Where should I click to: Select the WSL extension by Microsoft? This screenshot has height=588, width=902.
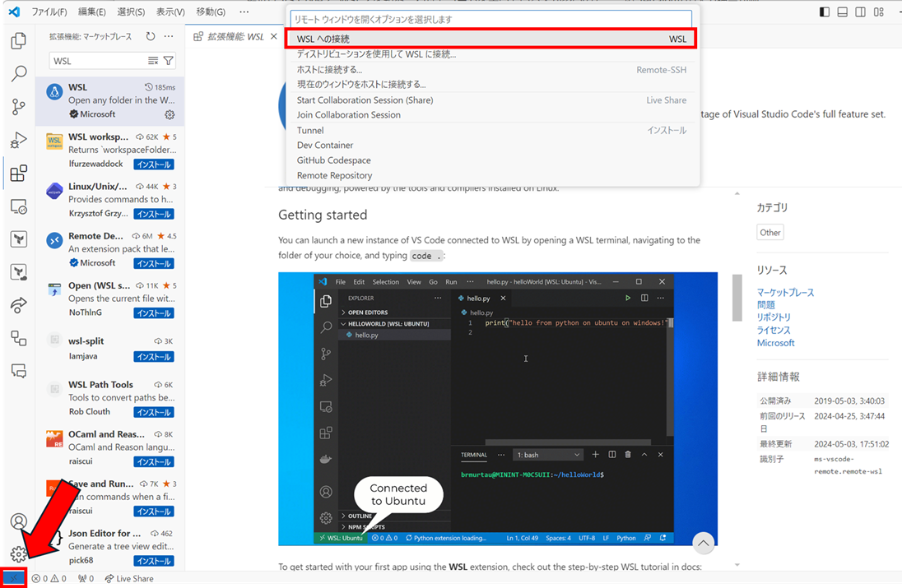(x=110, y=101)
